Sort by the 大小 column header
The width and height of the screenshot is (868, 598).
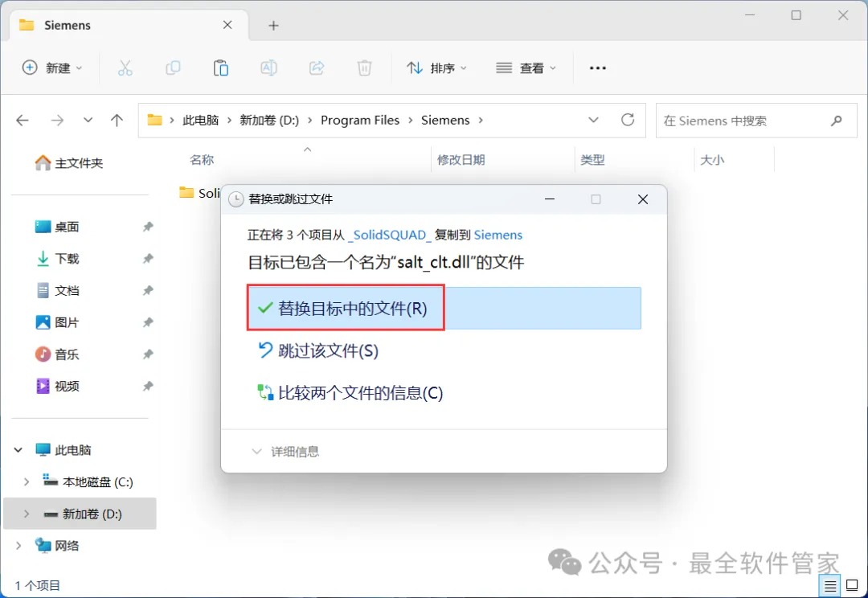(x=712, y=160)
